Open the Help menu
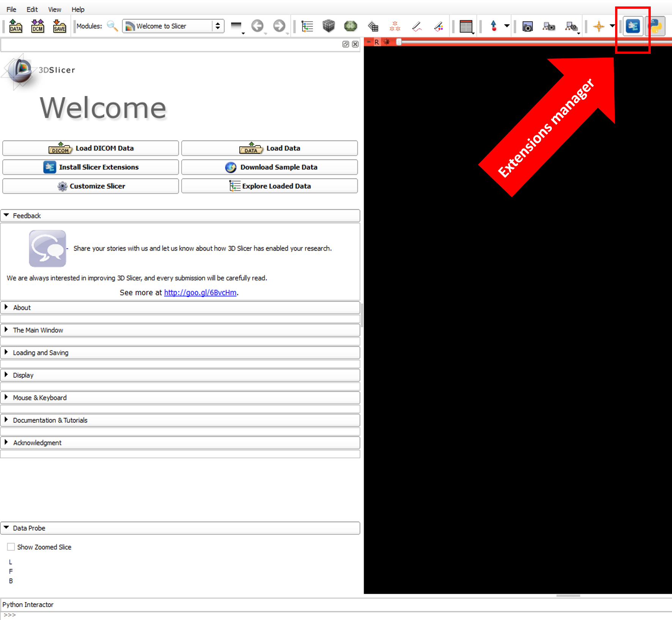Screen dimensions: 672x620 [78, 9]
